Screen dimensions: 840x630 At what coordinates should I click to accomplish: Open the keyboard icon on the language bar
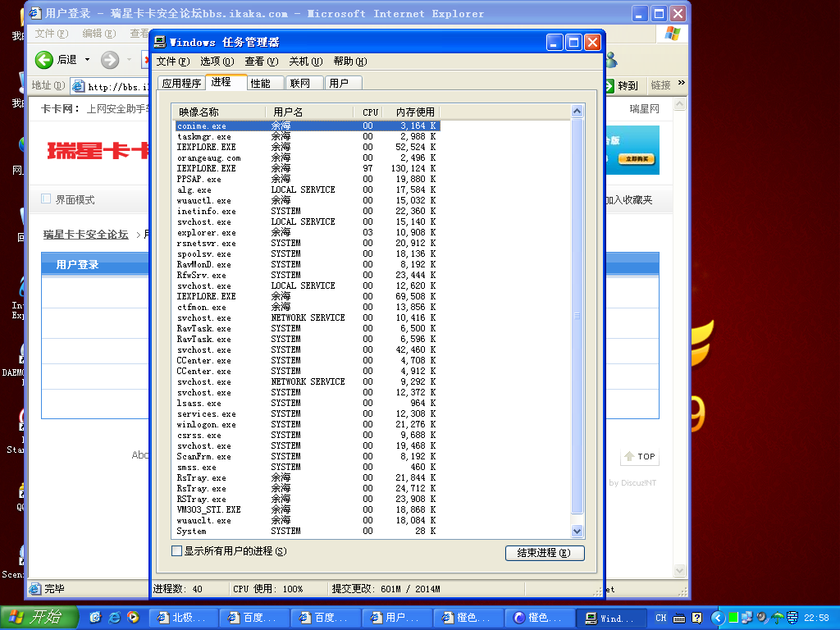click(x=679, y=619)
